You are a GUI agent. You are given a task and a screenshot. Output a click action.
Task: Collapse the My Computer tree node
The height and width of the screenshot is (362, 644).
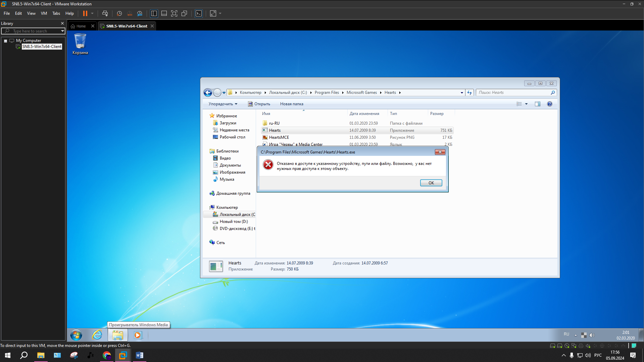click(x=5, y=41)
